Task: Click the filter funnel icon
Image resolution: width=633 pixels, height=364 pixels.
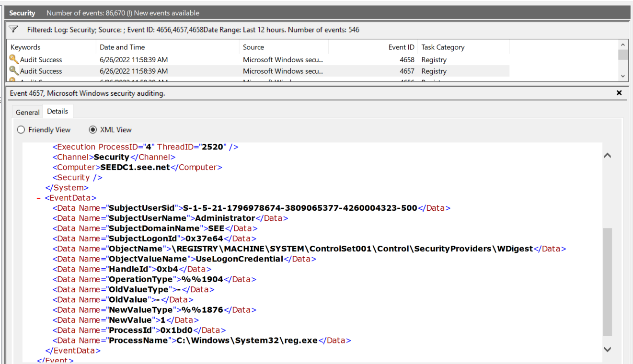Action: click(13, 30)
